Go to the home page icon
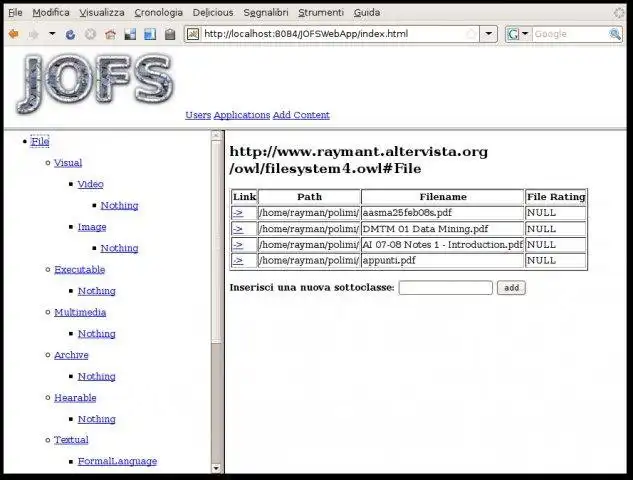 [110, 35]
